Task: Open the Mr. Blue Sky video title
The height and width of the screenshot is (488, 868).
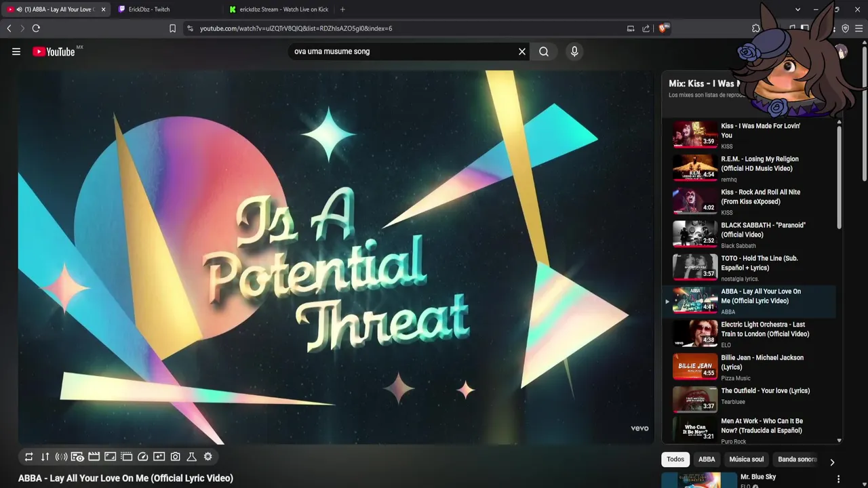Action: coord(758,477)
